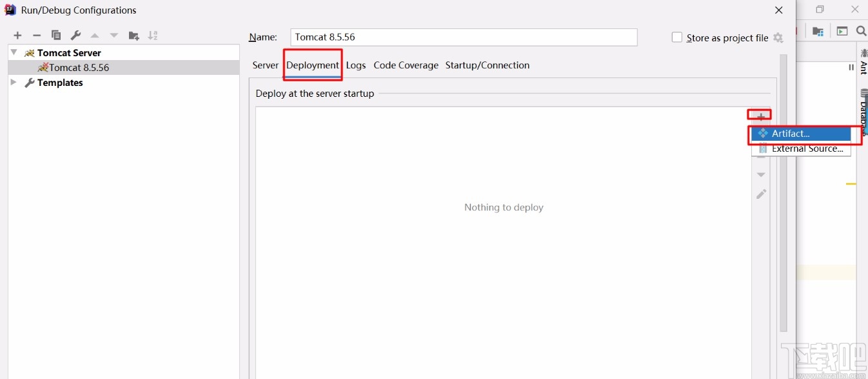Expand the Templates node
This screenshot has height=379, width=868.
[14, 82]
